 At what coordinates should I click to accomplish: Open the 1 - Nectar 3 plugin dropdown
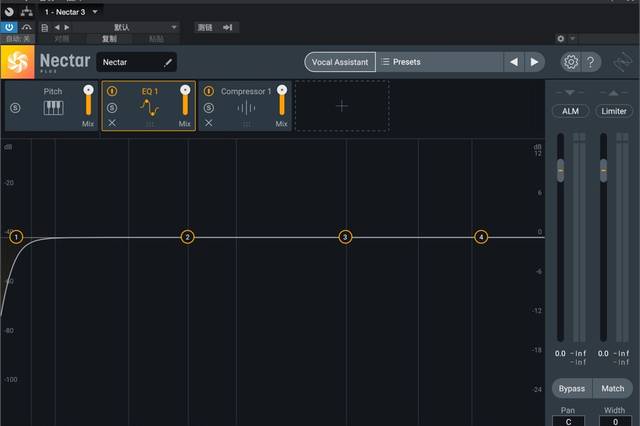[x=71, y=12]
